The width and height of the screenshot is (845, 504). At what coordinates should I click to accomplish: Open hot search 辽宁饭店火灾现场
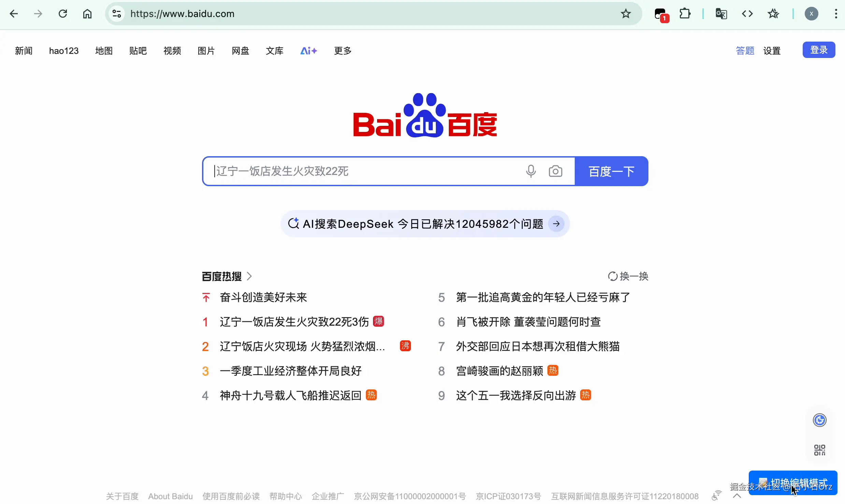point(302,346)
